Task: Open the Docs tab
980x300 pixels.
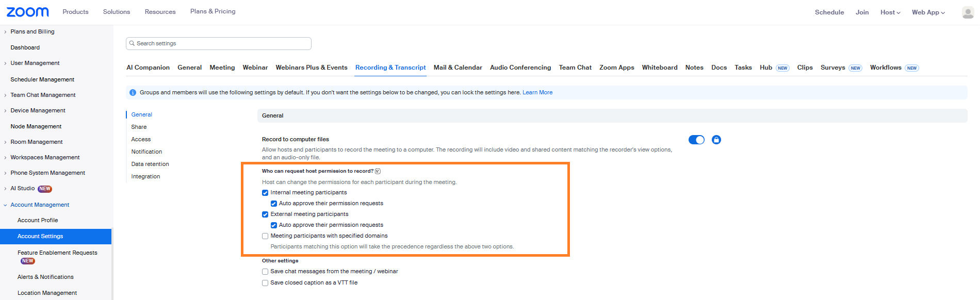Action: [x=719, y=68]
